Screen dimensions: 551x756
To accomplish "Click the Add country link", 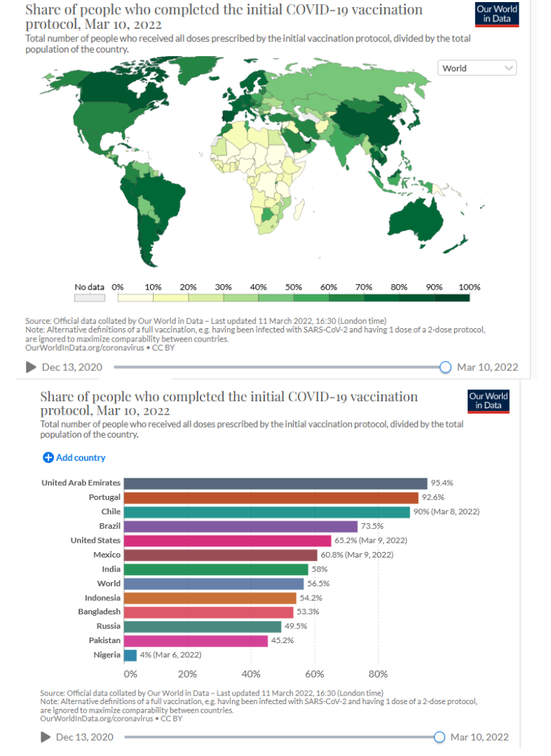I will tap(81, 458).
